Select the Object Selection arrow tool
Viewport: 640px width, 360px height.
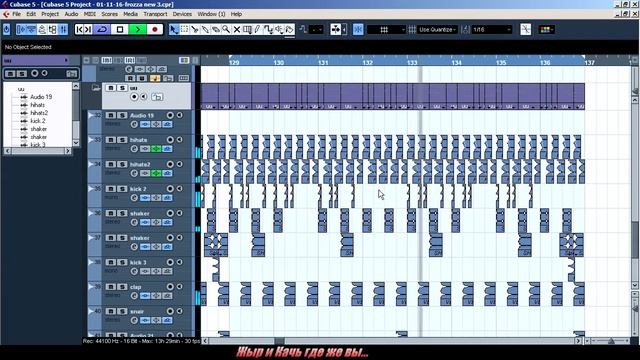[174, 29]
